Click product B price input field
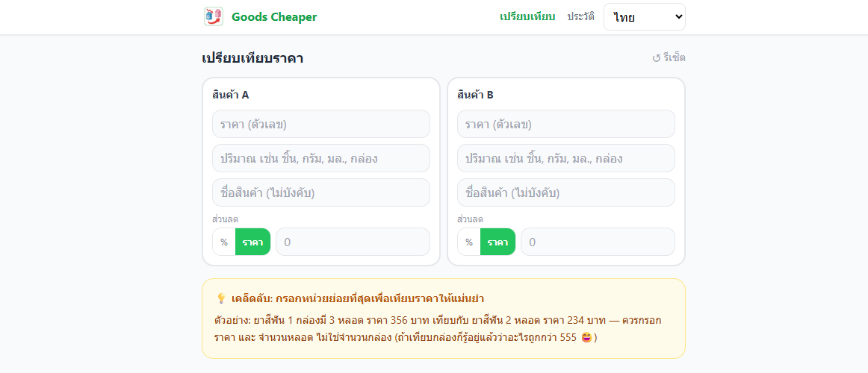The image size is (868, 373). tap(566, 124)
